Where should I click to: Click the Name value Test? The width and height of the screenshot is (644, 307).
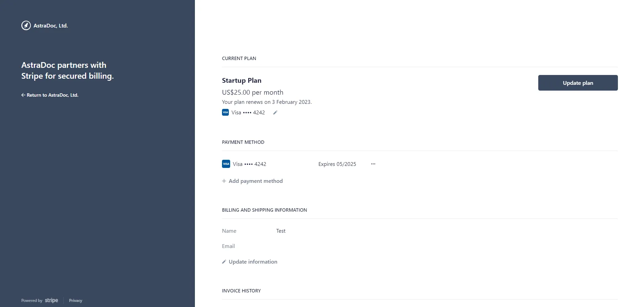point(281,231)
